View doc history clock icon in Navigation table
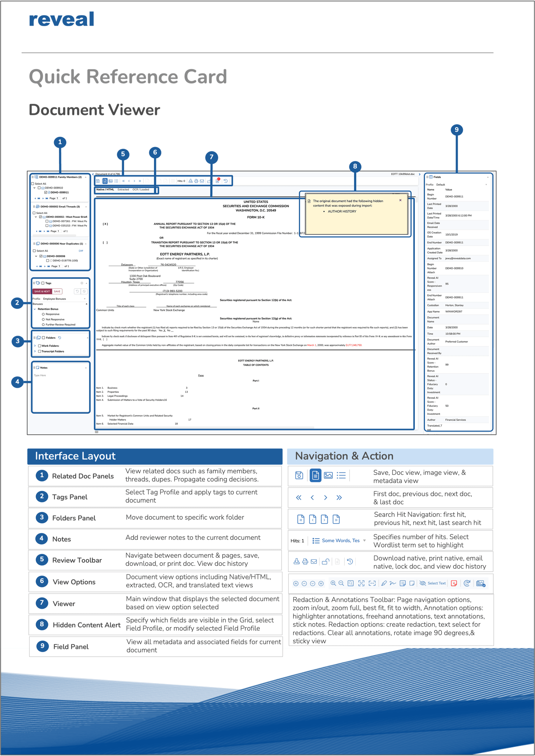The height and width of the screenshot is (756, 535). click(x=350, y=561)
